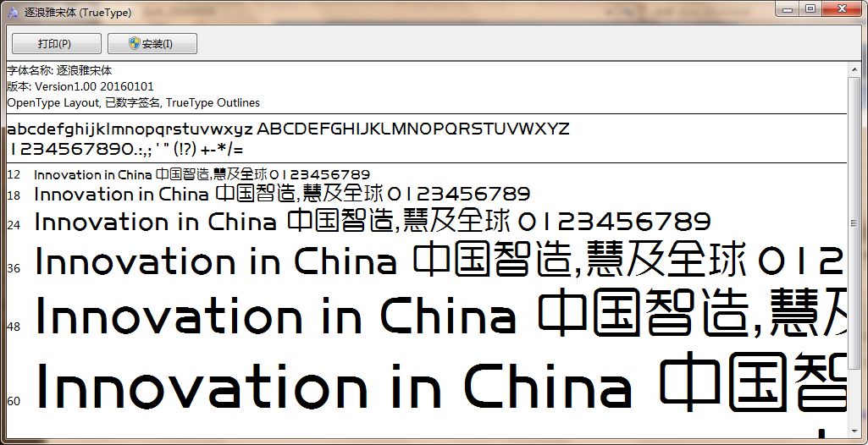This screenshot has height=445, width=868.
Task: Click the size 60 sample text row
Action: point(440,382)
